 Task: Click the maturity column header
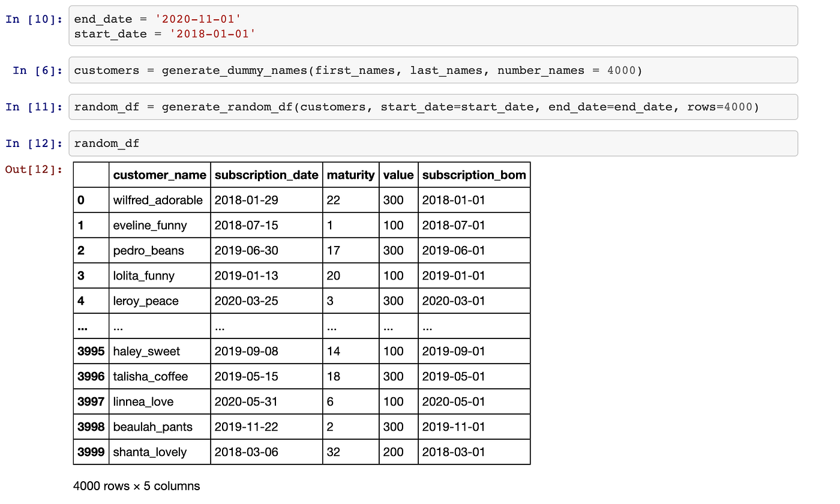point(350,175)
